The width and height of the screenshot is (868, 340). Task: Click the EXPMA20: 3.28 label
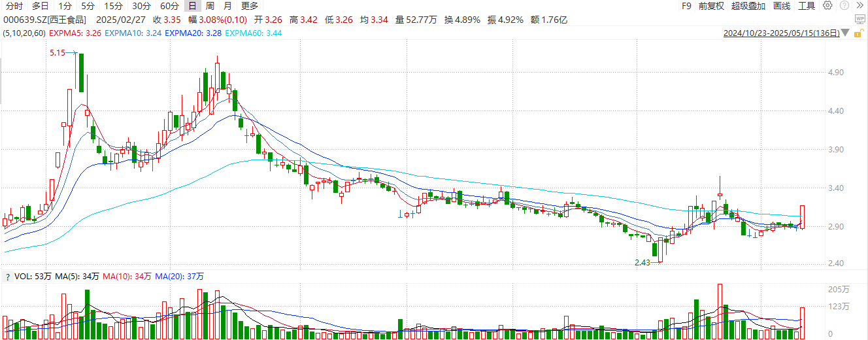194,32
